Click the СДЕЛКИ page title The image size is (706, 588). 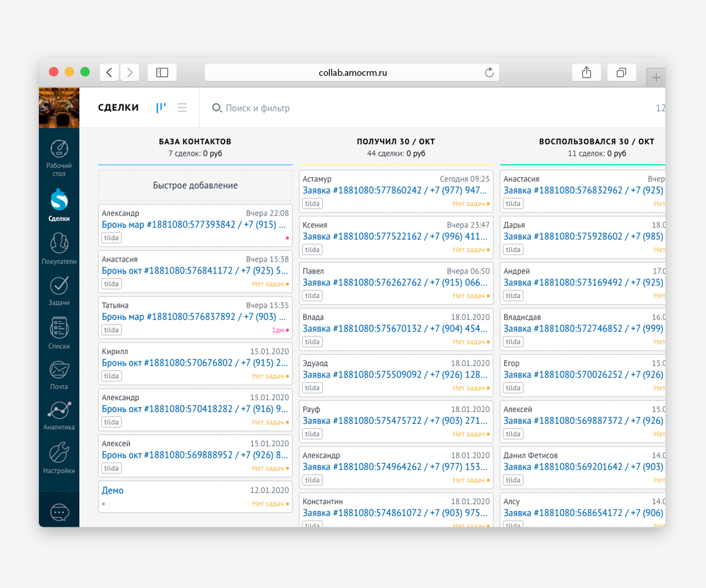click(118, 108)
